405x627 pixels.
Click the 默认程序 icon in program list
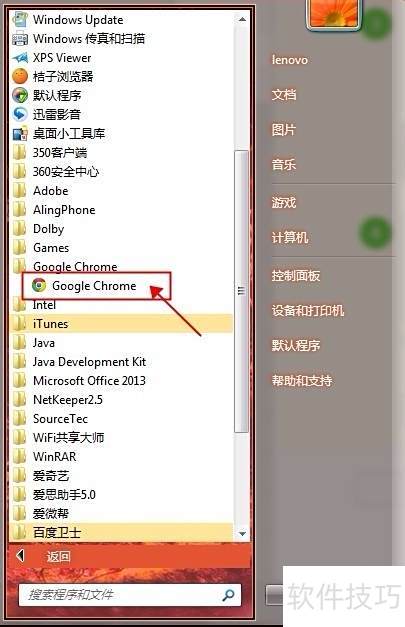pos(20,96)
